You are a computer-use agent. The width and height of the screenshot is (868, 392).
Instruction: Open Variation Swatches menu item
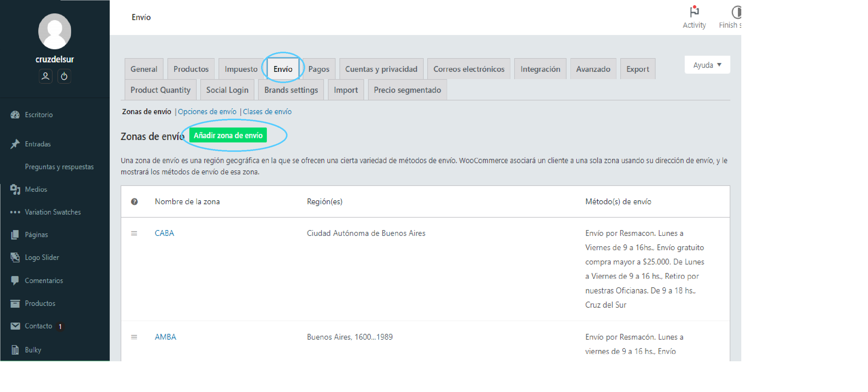(53, 212)
